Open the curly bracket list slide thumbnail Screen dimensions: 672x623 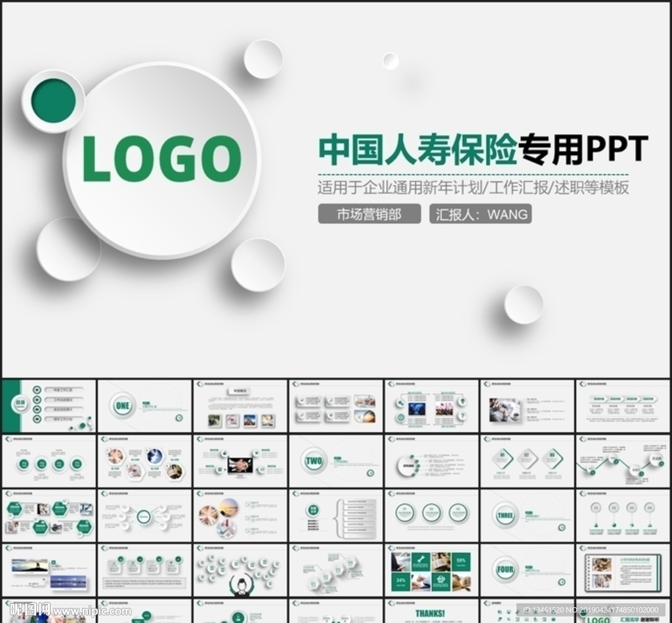tap(336, 515)
